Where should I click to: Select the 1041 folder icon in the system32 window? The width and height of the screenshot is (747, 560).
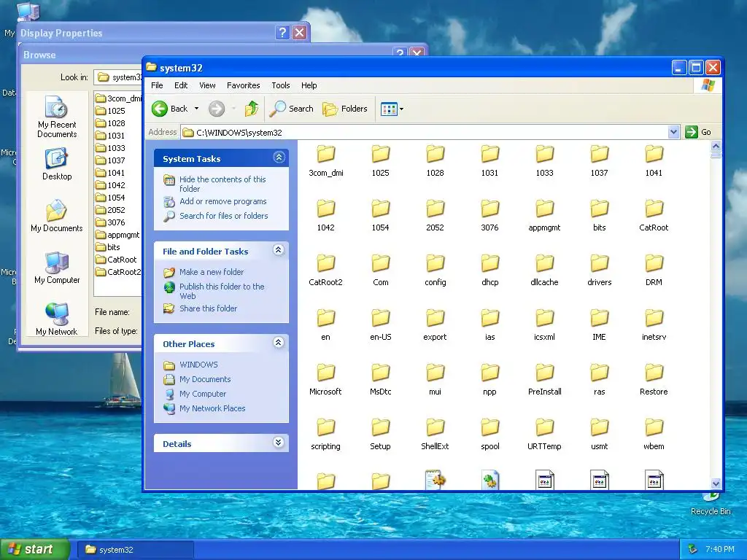(x=654, y=154)
